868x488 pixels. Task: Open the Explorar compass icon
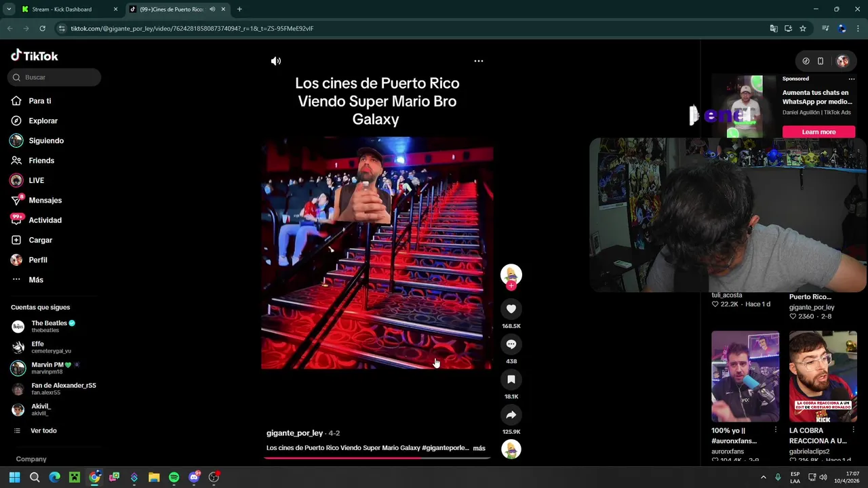pyautogui.click(x=16, y=121)
